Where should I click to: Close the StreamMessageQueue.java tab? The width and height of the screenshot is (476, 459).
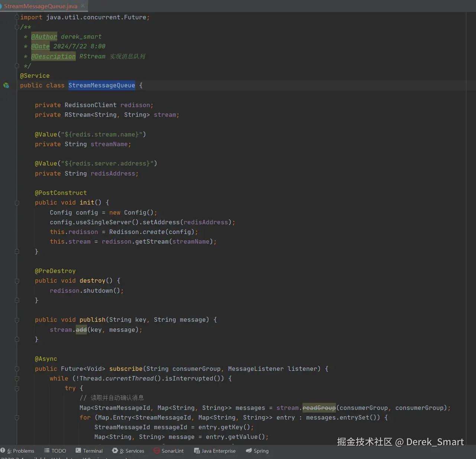83,6
